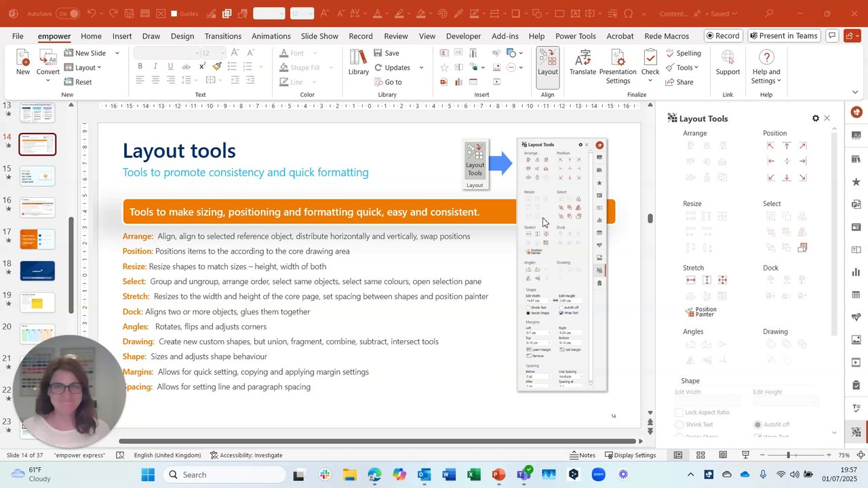
Task: Open the Check dropdown
Action: coord(650,81)
